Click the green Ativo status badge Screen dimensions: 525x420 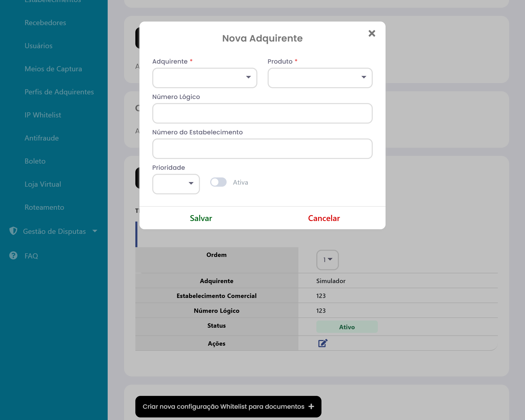347,327
